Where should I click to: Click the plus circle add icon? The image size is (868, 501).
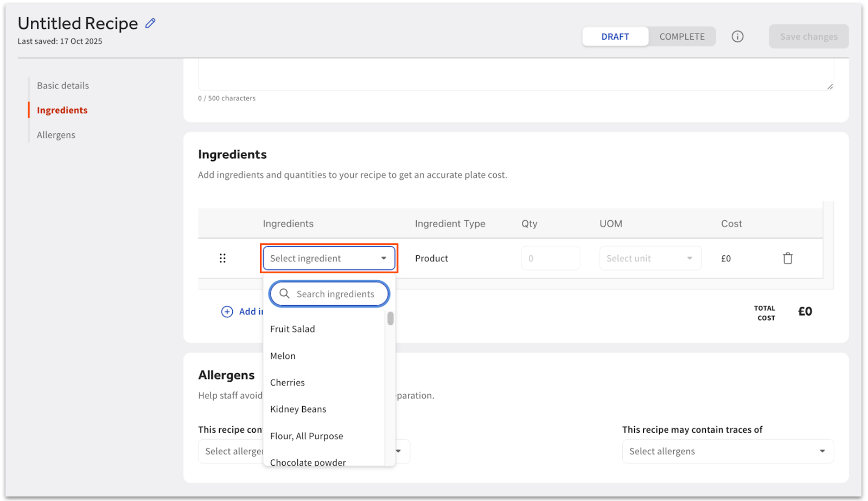coord(227,312)
